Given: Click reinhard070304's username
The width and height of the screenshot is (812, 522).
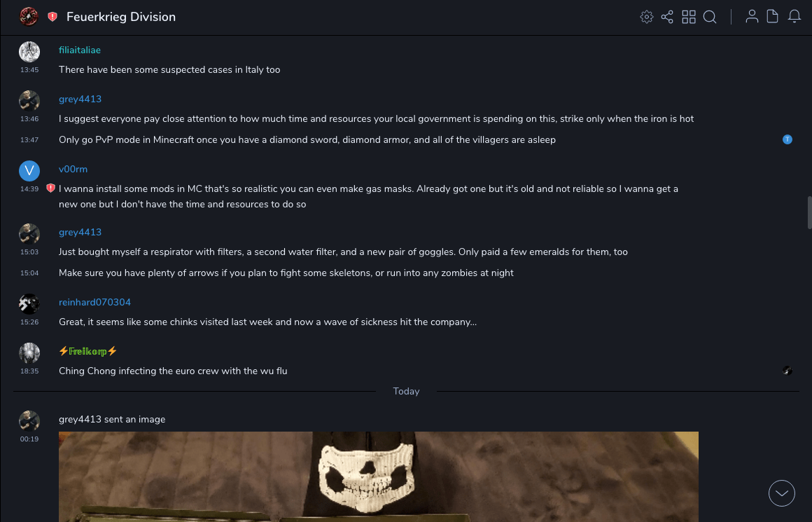Looking at the screenshot, I should pos(94,303).
